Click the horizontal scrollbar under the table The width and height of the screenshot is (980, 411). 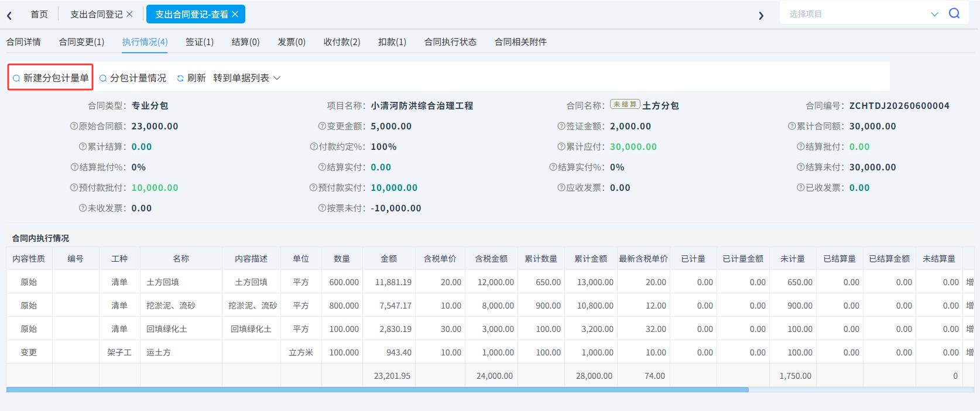click(377, 389)
